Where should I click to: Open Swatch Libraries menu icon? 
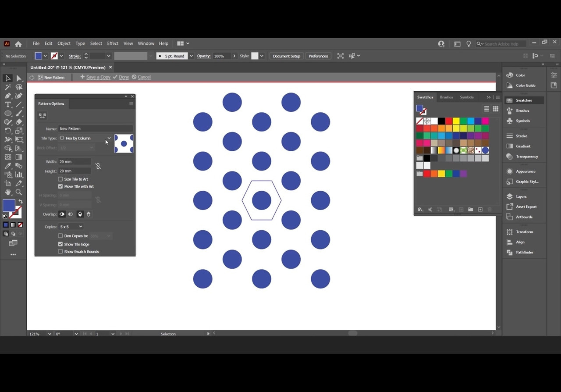tap(420, 210)
